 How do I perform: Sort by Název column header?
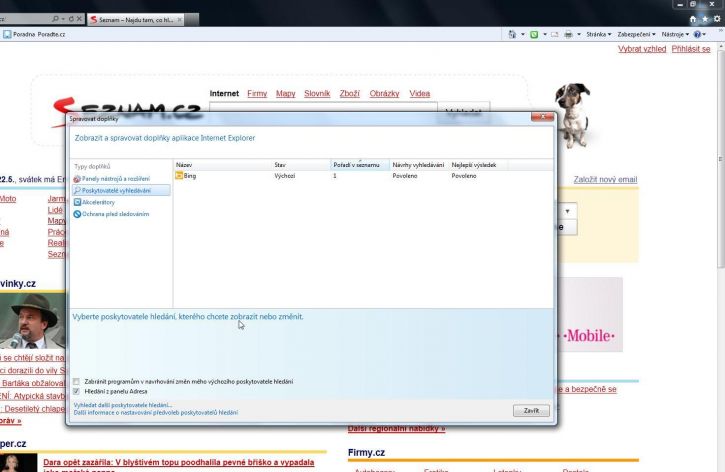(223, 165)
